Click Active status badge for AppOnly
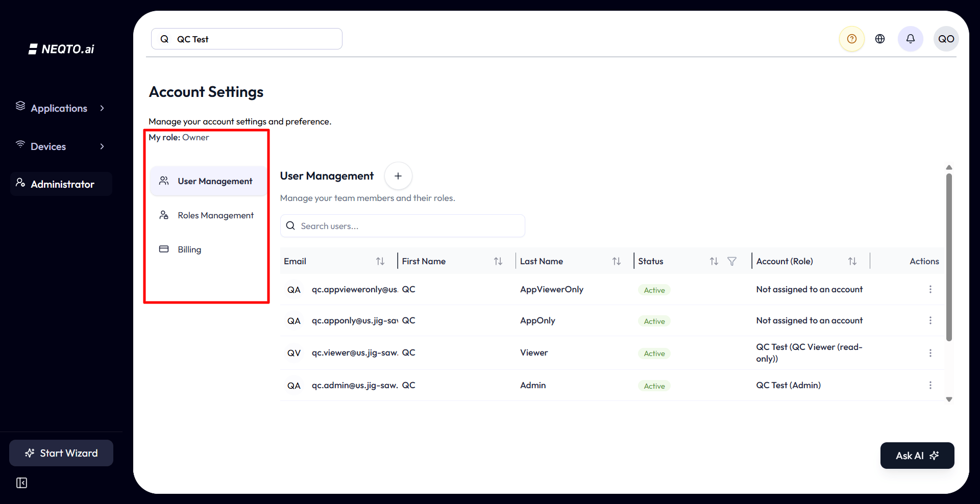Image resolution: width=980 pixels, height=504 pixels. pos(654,321)
